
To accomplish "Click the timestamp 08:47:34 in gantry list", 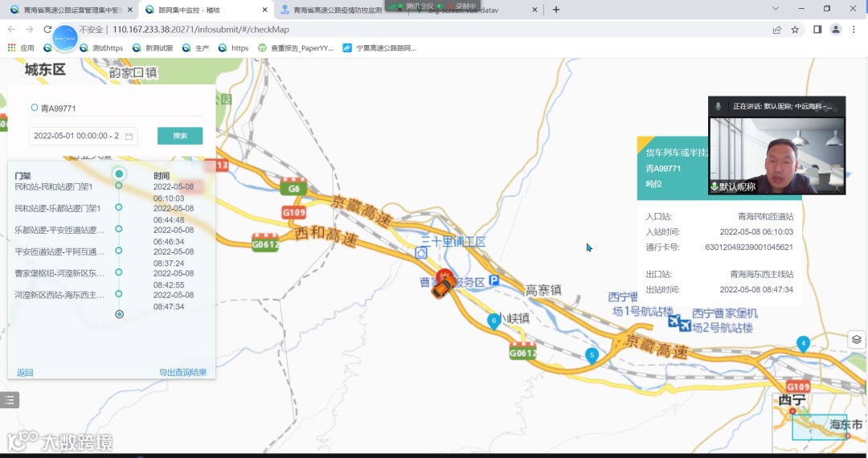I will (169, 306).
